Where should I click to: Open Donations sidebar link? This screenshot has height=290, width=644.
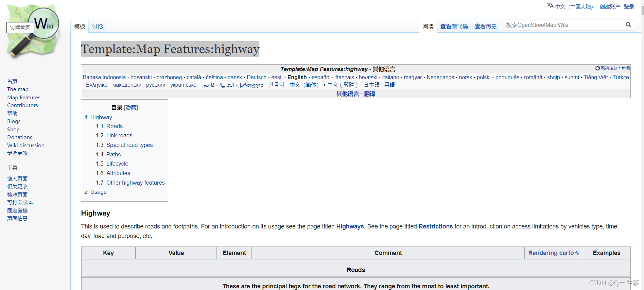point(20,137)
